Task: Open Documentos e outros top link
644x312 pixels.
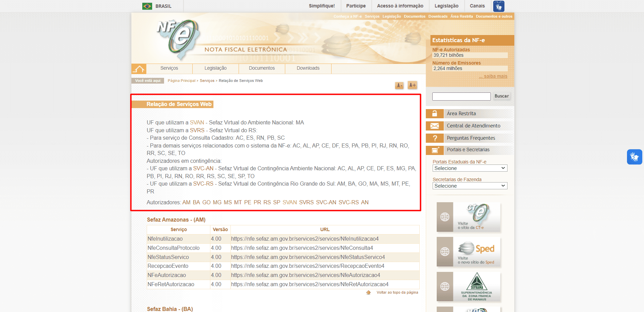Action: pos(494,16)
